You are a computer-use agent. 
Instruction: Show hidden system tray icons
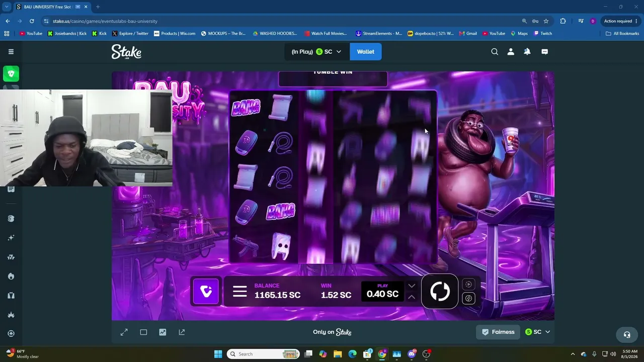pyautogui.click(x=573, y=354)
